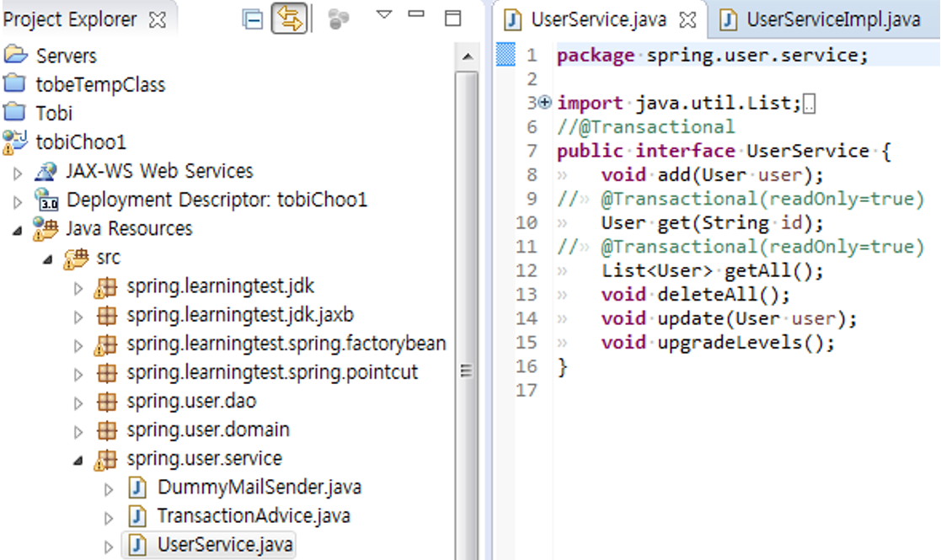Select the tobeTempClass folder icon
941x560 pixels.
pos(15,83)
